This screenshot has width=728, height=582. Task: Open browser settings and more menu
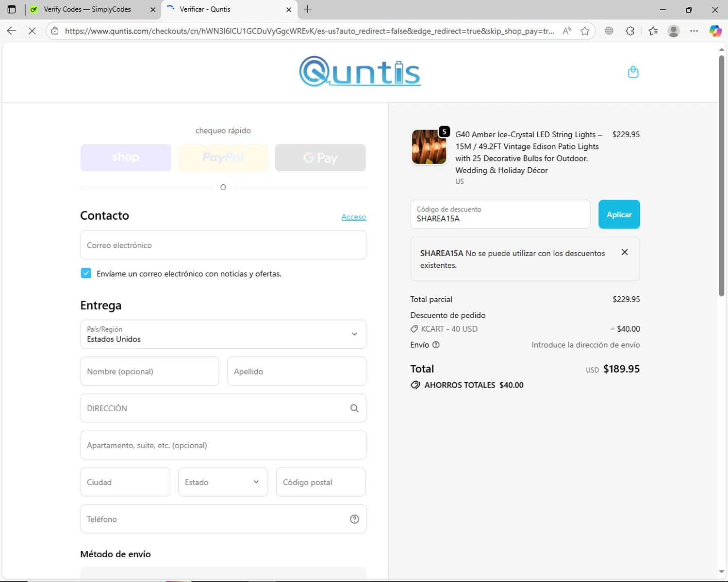tap(694, 31)
